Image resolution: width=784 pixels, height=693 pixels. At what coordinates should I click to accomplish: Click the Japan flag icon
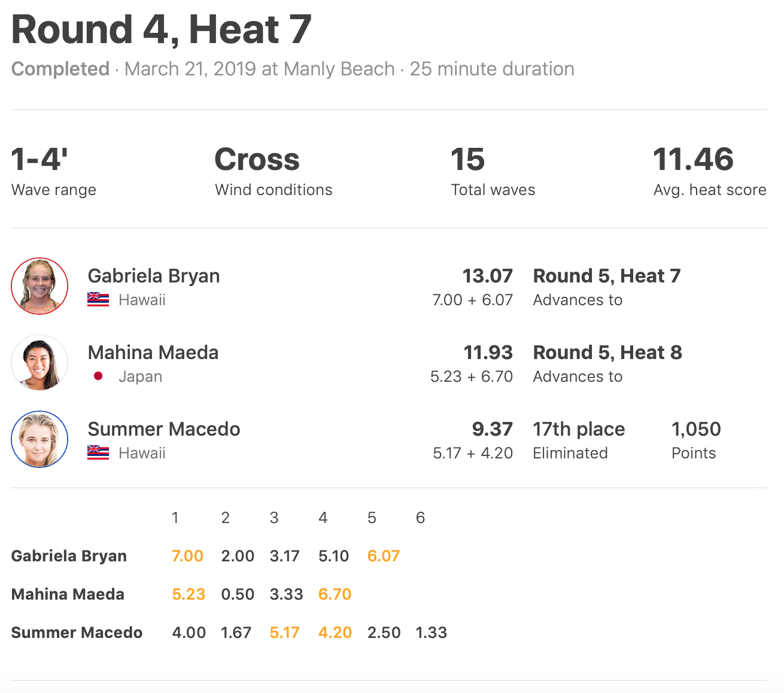98,376
